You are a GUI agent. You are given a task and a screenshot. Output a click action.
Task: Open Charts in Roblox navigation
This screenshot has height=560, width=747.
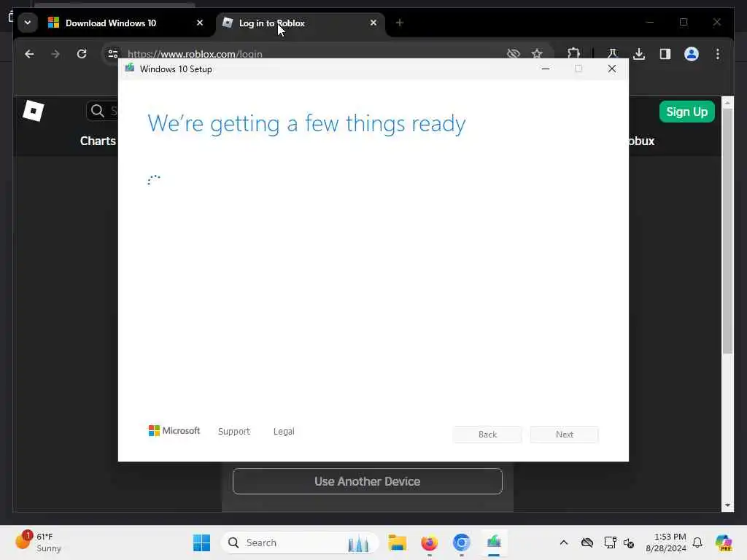pos(98,141)
